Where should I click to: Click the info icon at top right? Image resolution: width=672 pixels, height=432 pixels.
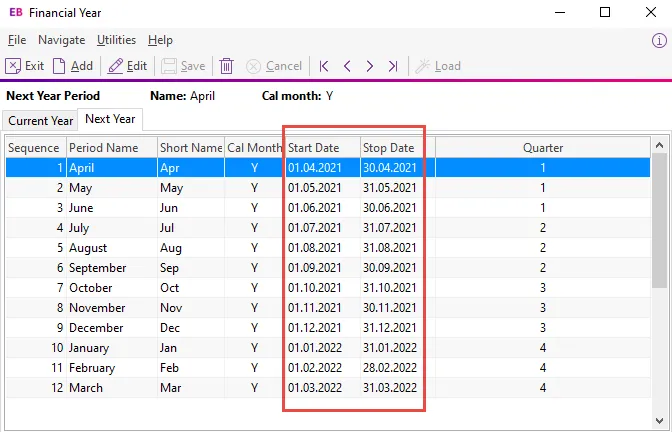[659, 40]
